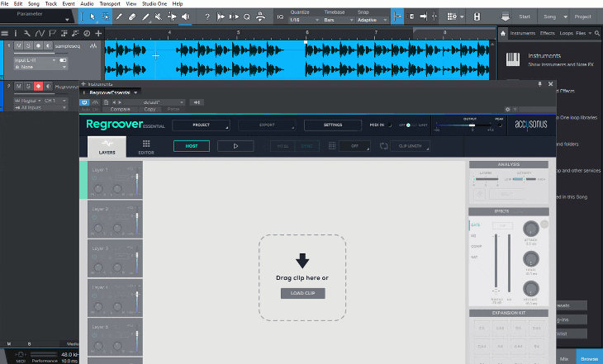The width and height of the screenshot is (603, 364).
Task: Record-arm track 1 sampleseq
Action: click(39, 45)
